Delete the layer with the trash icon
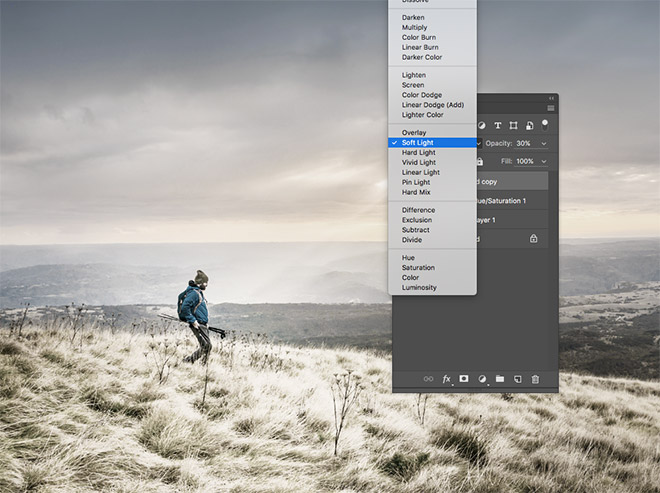The height and width of the screenshot is (493, 660). coord(535,379)
